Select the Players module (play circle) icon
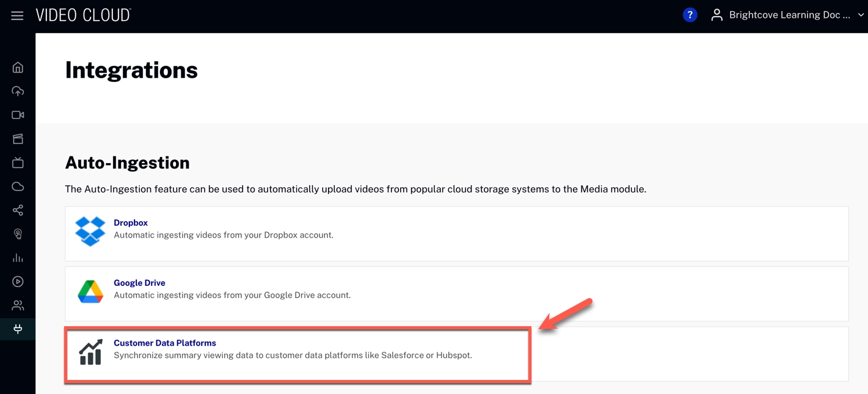 tap(17, 282)
